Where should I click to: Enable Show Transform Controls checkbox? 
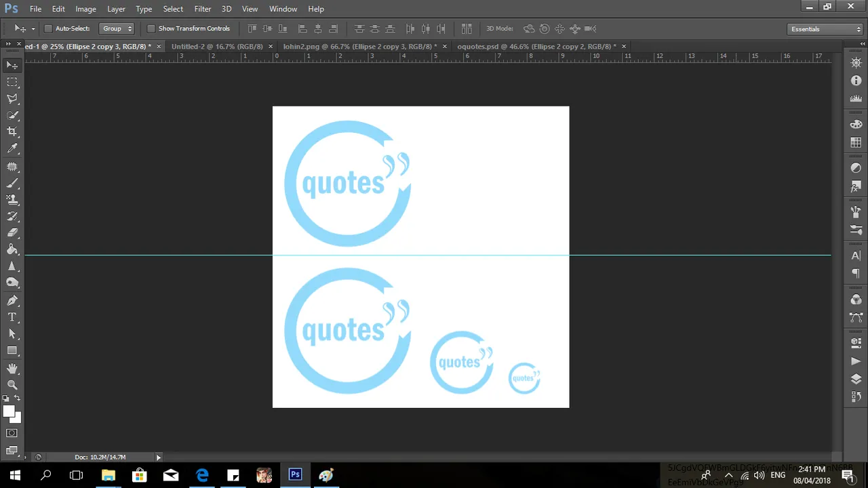pos(151,28)
